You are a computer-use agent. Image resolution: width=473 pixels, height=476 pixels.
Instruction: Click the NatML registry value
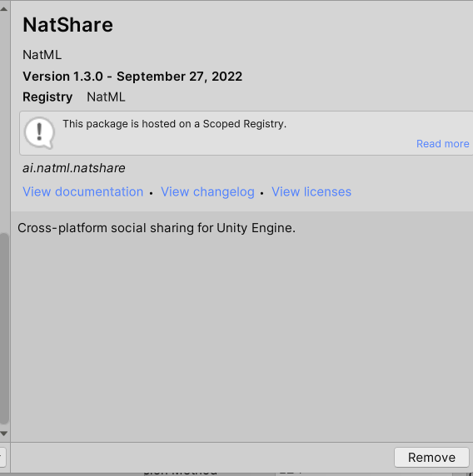(106, 97)
